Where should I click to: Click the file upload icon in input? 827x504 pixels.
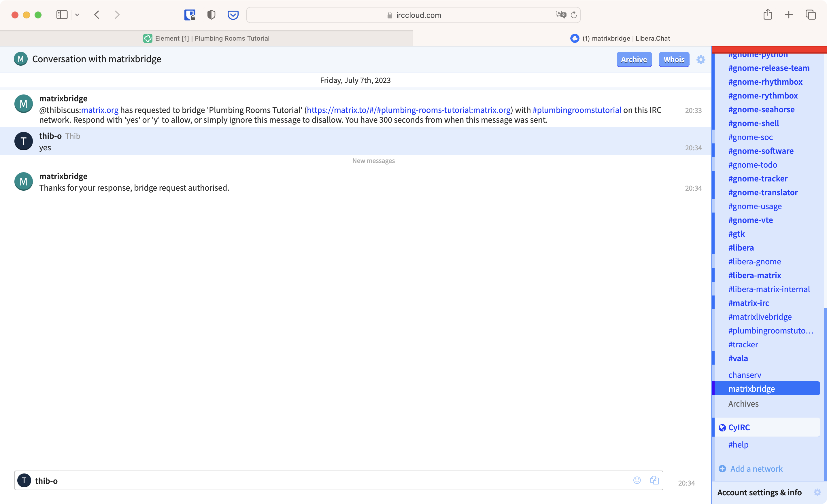[x=654, y=480]
